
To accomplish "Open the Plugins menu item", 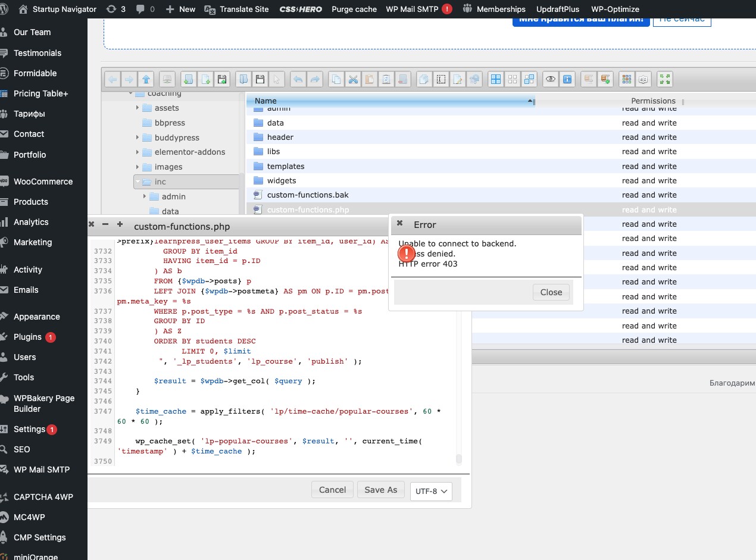I will (x=27, y=337).
